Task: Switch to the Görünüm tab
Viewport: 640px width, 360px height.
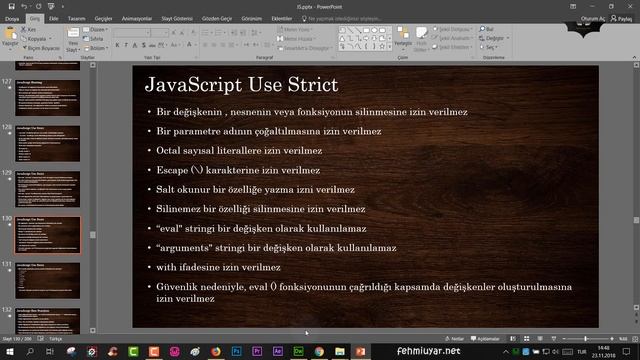Action: [251, 19]
